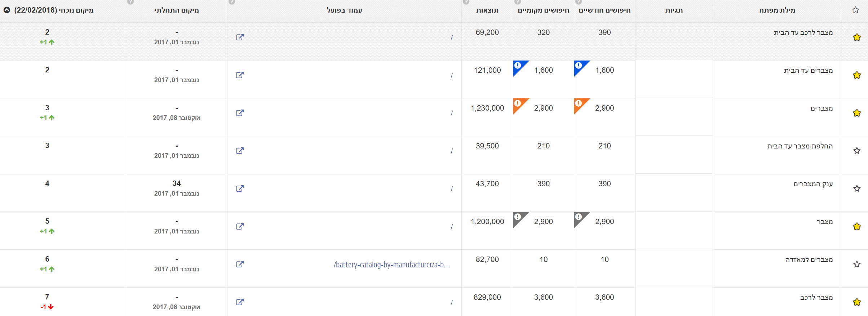Click gray alert flag in חיפושים חודשיים column

[x=579, y=217]
